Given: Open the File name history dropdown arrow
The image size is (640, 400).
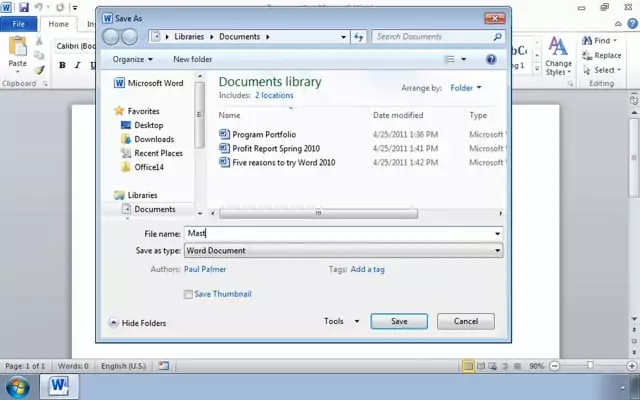Looking at the screenshot, I should coord(498,234).
